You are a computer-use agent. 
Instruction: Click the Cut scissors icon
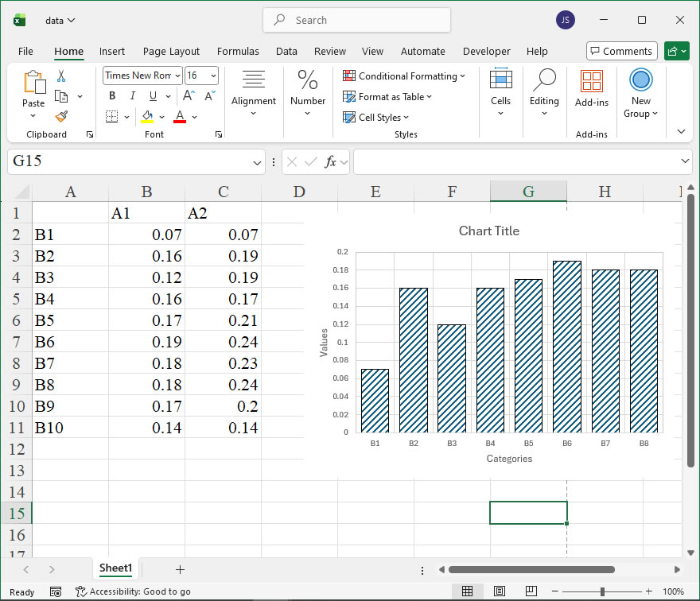(61, 76)
